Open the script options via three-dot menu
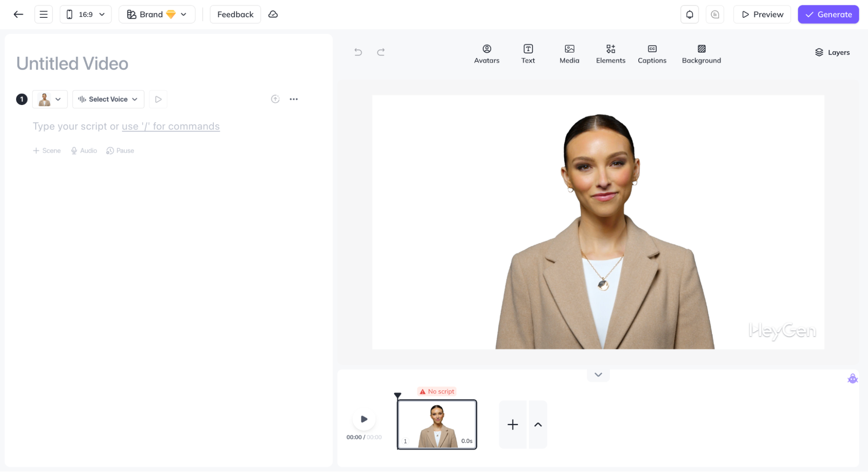The width and height of the screenshot is (868, 472). click(x=294, y=99)
